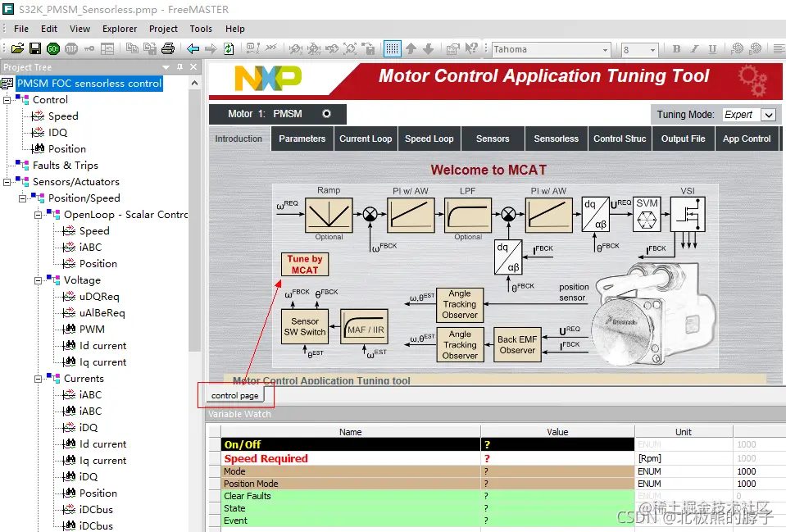The height and width of the screenshot is (532, 786).
Task: Start communication with the green GO button
Action: (52, 48)
